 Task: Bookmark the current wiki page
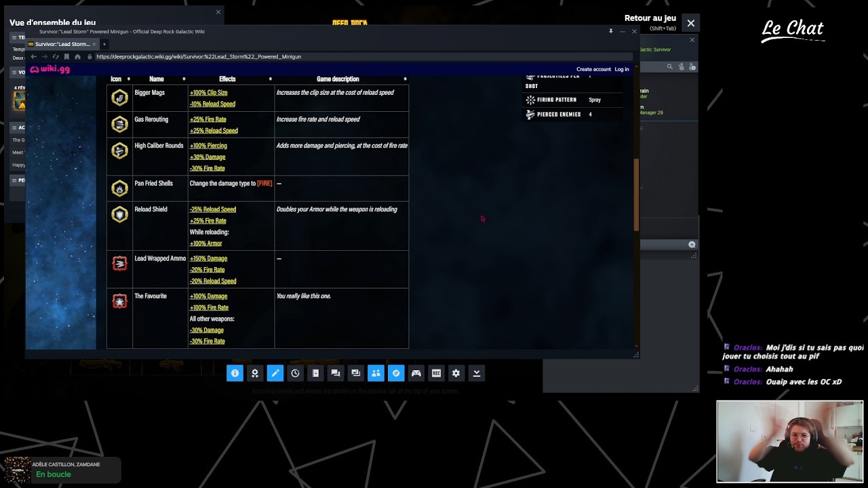(66, 57)
